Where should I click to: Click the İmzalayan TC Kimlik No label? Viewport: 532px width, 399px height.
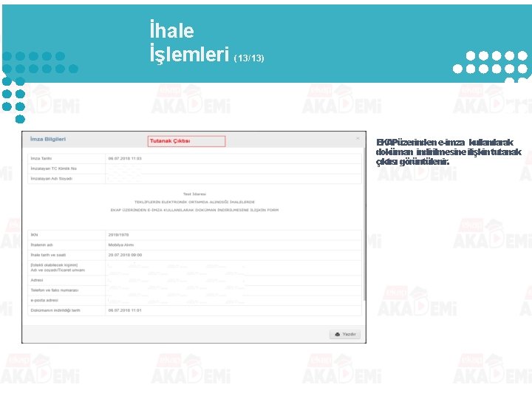(54, 168)
